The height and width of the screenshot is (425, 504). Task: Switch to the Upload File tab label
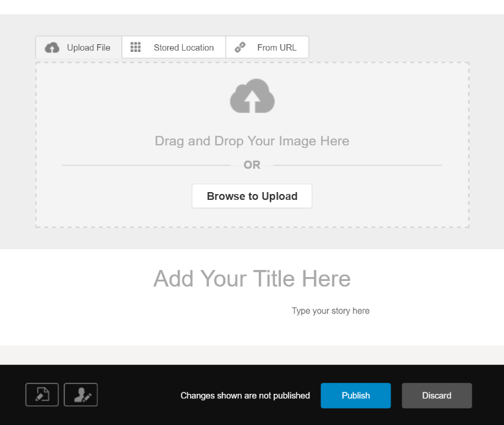click(x=89, y=47)
